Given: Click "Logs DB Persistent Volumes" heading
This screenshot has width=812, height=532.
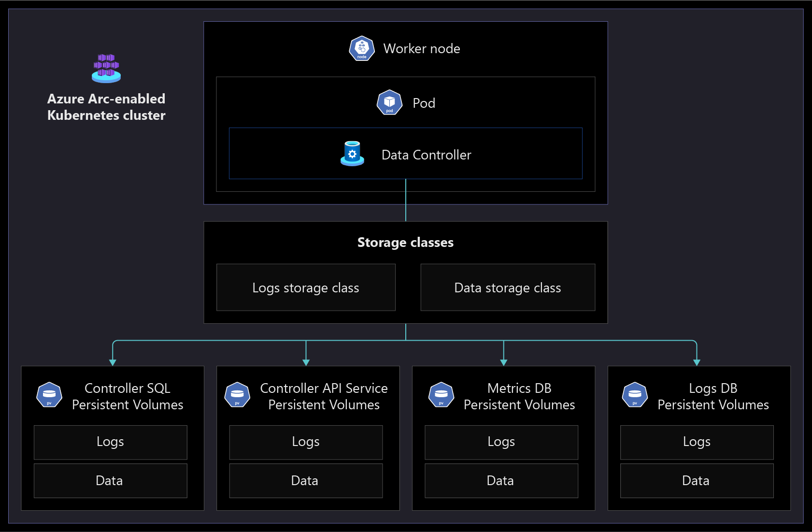Looking at the screenshot, I should pos(713,396).
